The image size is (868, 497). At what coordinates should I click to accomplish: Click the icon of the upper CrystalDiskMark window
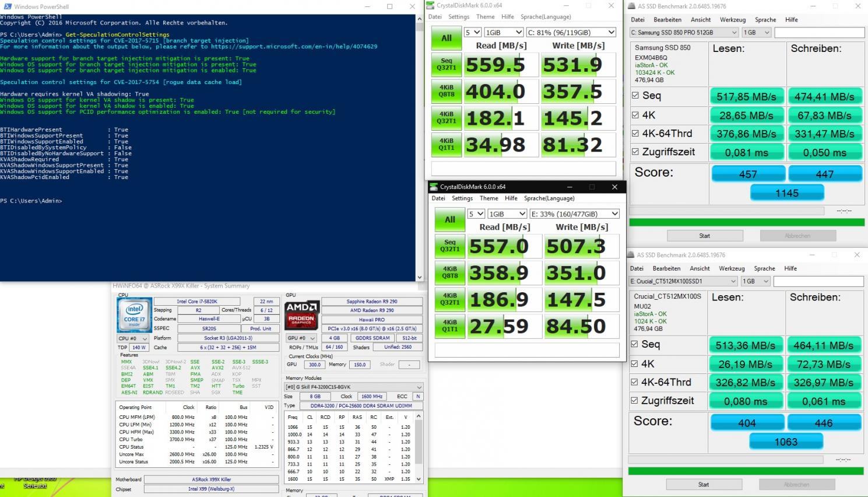click(x=431, y=5)
